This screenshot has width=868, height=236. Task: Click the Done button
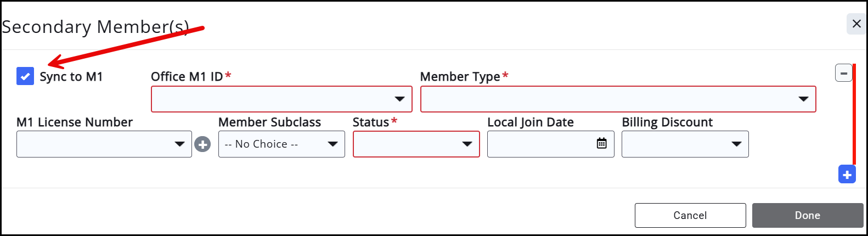point(807,215)
